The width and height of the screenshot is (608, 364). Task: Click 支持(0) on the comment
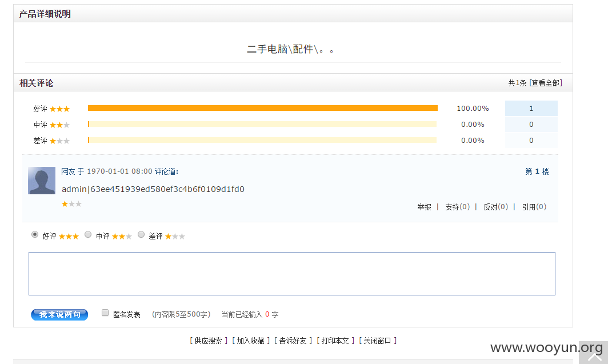point(458,207)
